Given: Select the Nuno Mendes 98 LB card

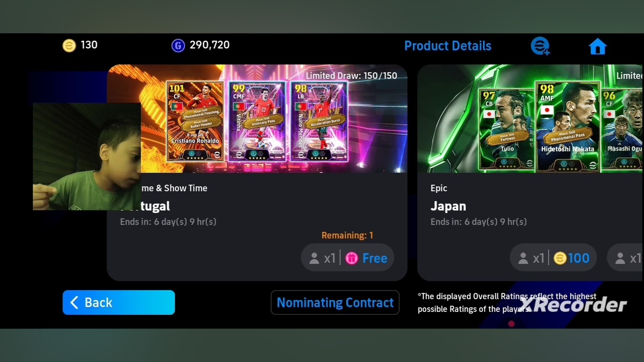Looking at the screenshot, I should 319,121.
